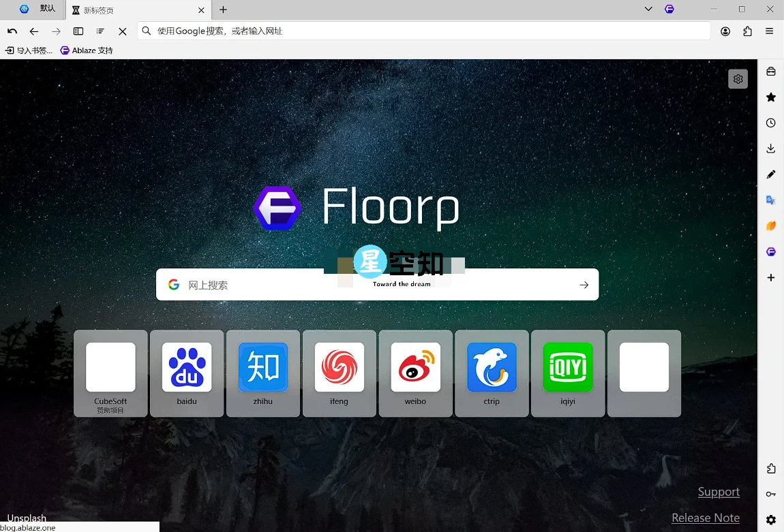Select the 导入书签 menu item
This screenshot has width=784, height=532.
[x=28, y=50]
